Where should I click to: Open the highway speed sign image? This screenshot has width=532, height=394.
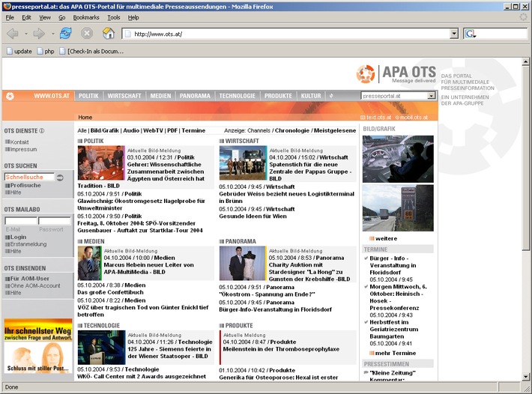pos(398,208)
